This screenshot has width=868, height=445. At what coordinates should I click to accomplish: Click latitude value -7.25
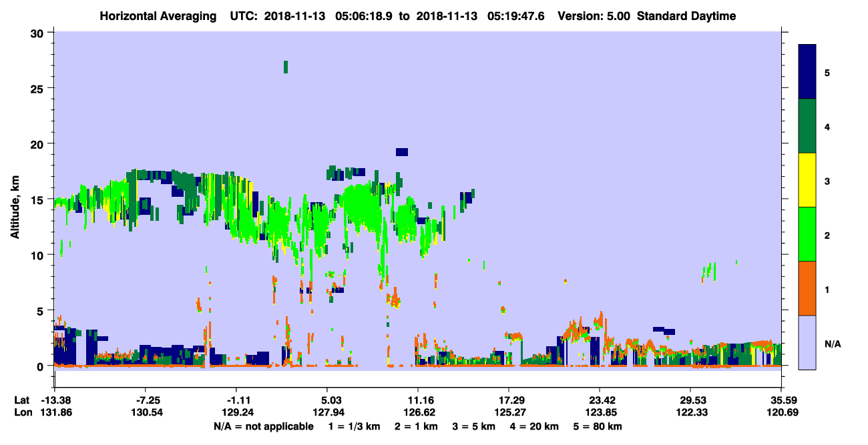coord(145,400)
